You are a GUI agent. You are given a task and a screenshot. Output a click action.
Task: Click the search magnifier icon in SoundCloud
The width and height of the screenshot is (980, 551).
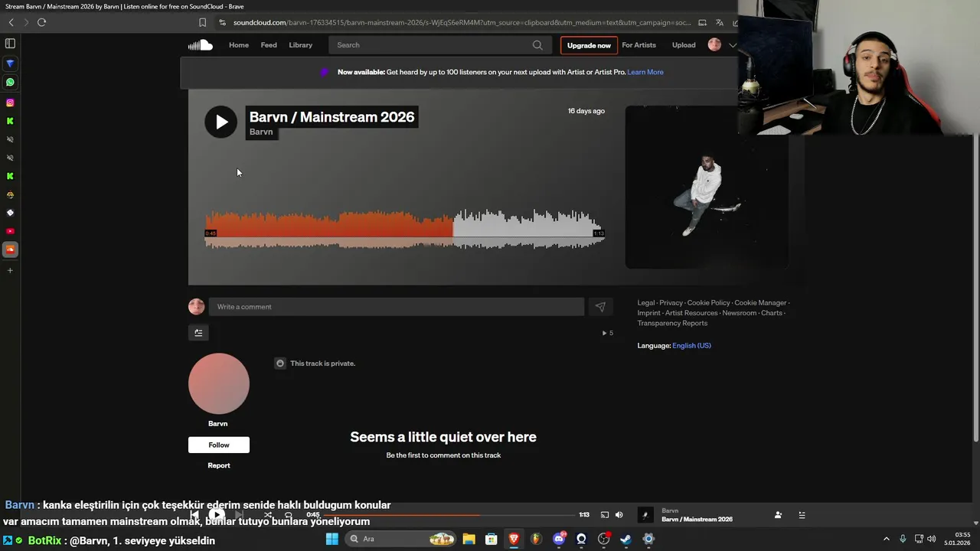tap(537, 45)
